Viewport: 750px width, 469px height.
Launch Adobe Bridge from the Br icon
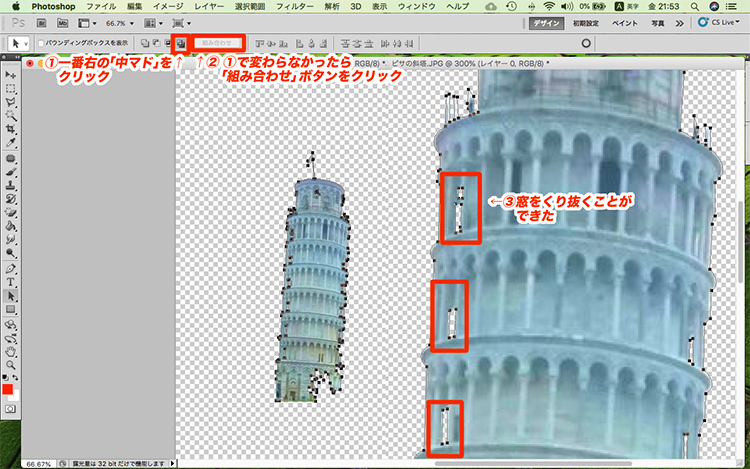coord(42,23)
